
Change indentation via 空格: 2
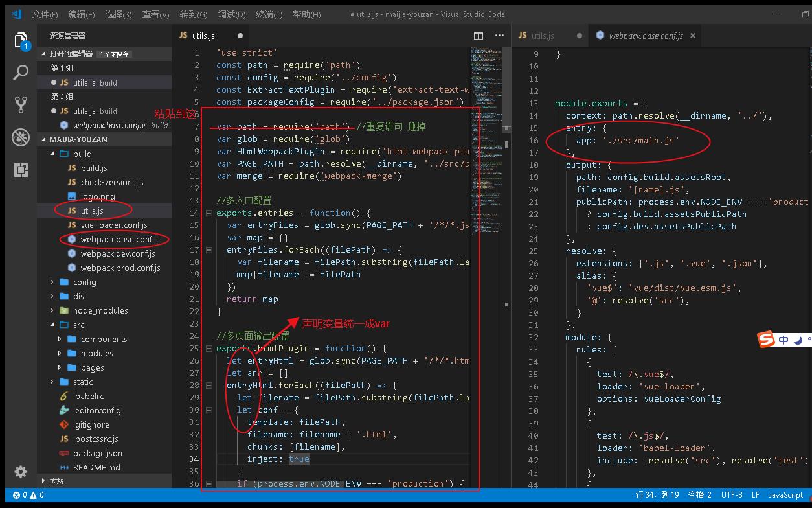tap(699, 495)
